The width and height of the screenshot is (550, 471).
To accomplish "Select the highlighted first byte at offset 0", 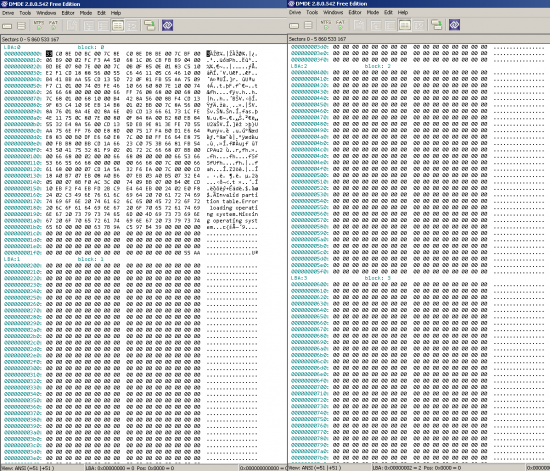I will point(49,54).
